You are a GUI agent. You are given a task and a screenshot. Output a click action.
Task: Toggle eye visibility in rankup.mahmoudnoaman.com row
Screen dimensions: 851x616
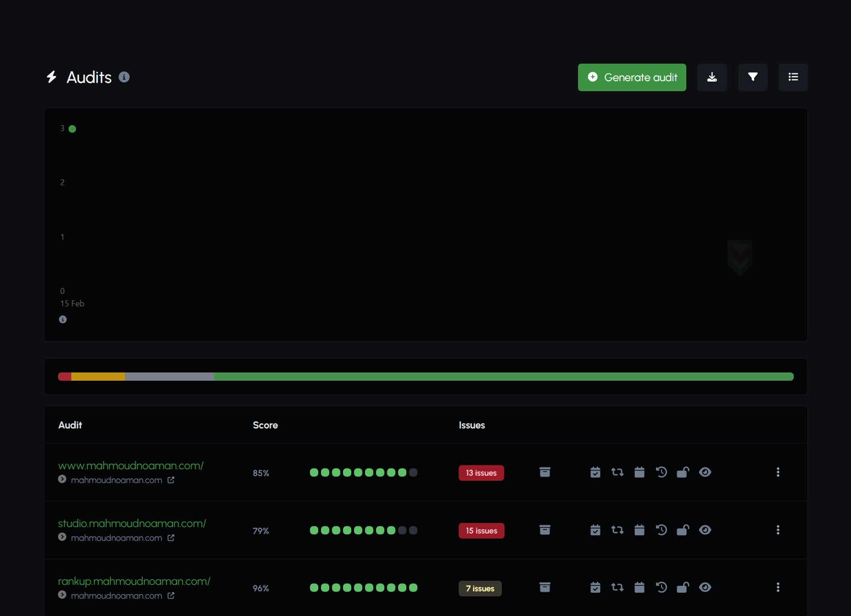(x=705, y=587)
